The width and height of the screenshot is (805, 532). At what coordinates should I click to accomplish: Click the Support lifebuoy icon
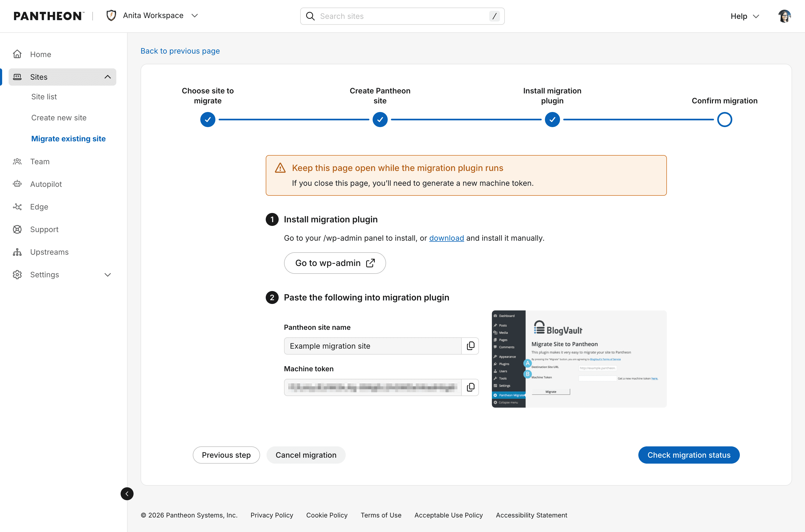17,229
